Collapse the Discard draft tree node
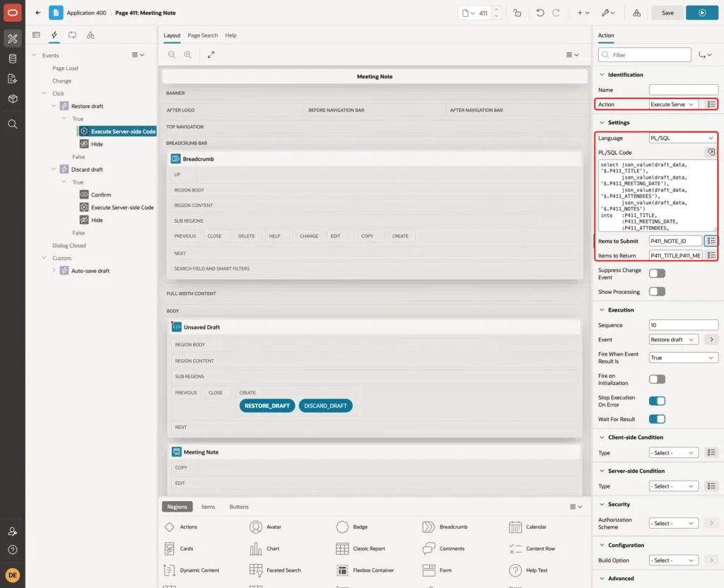The width and height of the screenshot is (724, 588). 54,170
